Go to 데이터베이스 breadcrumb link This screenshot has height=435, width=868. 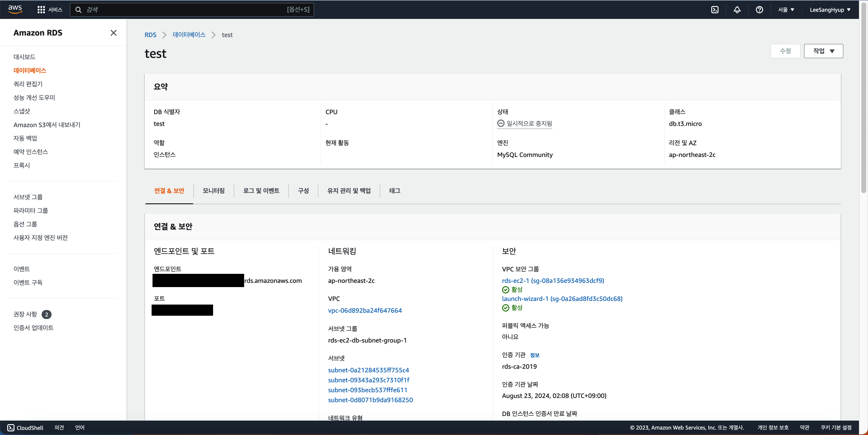point(189,35)
